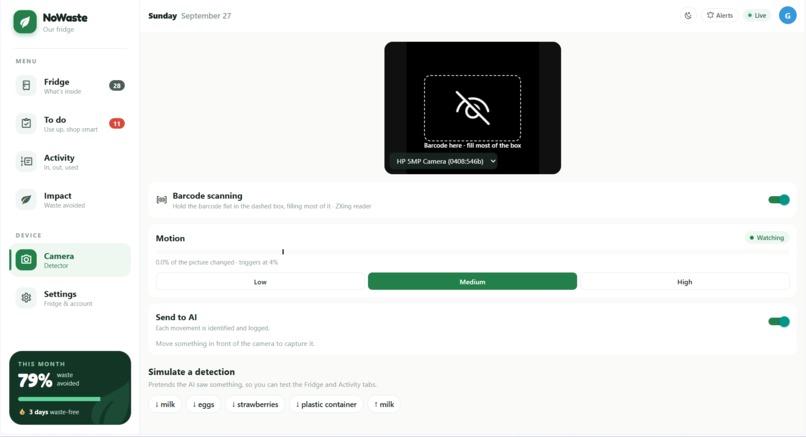Click the Impact leaf icon
806x437 pixels.
pos(26,199)
